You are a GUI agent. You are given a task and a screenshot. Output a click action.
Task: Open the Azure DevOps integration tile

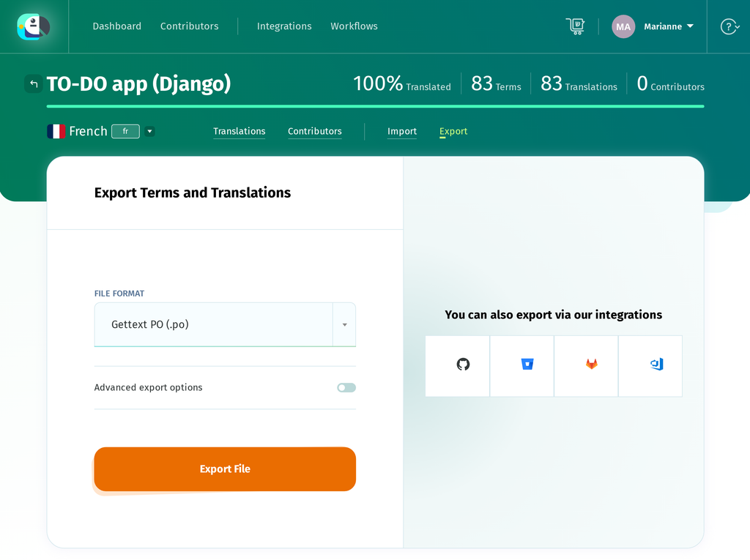(650, 366)
